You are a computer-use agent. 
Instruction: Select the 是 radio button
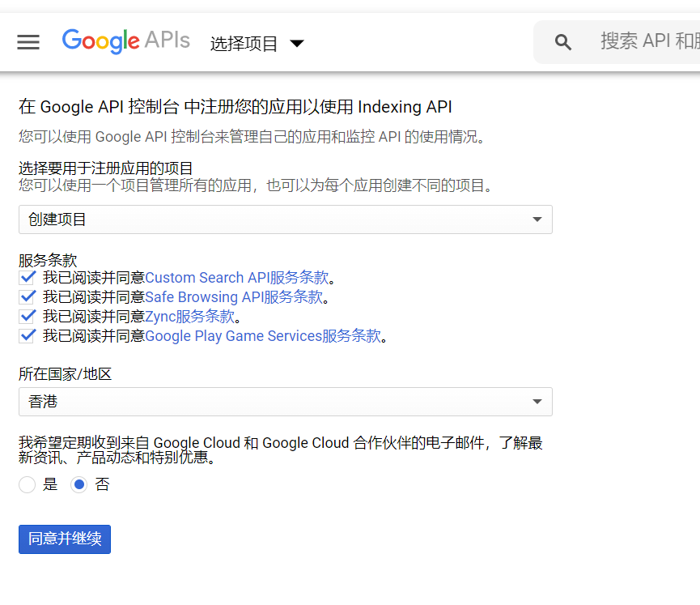click(28, 484)
